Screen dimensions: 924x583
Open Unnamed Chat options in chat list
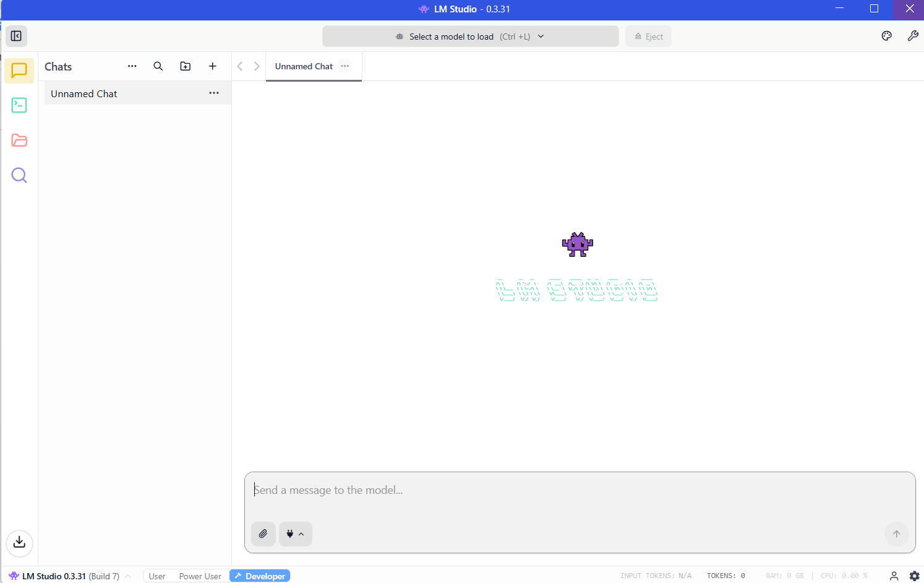pos(214,93)
